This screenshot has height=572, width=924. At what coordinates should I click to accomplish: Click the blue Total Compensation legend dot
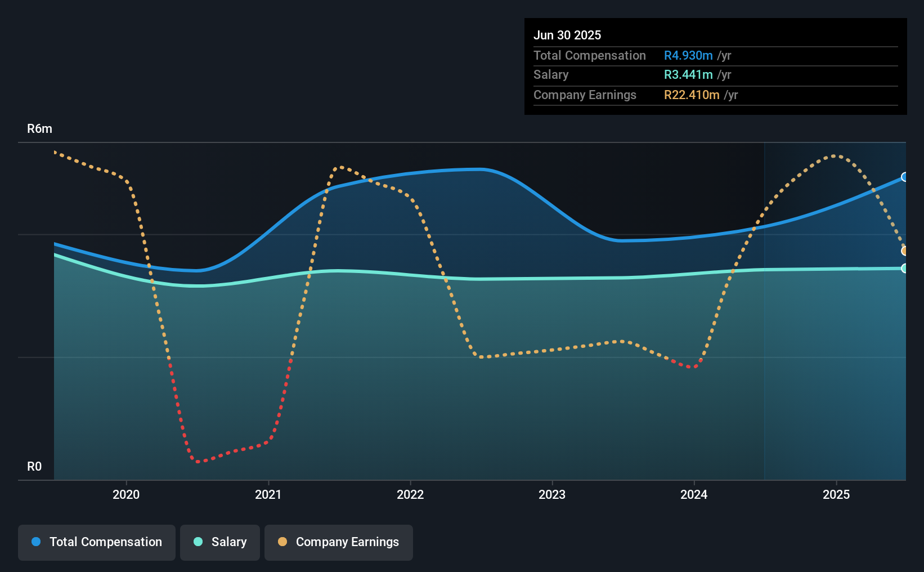point(36,542)
